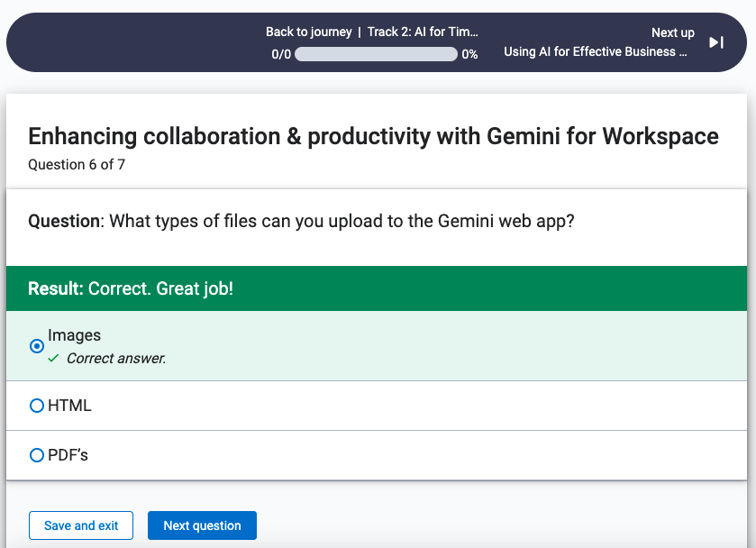
Task: Click the green checkmark beside Correct answer
Action: coord(53,358)
